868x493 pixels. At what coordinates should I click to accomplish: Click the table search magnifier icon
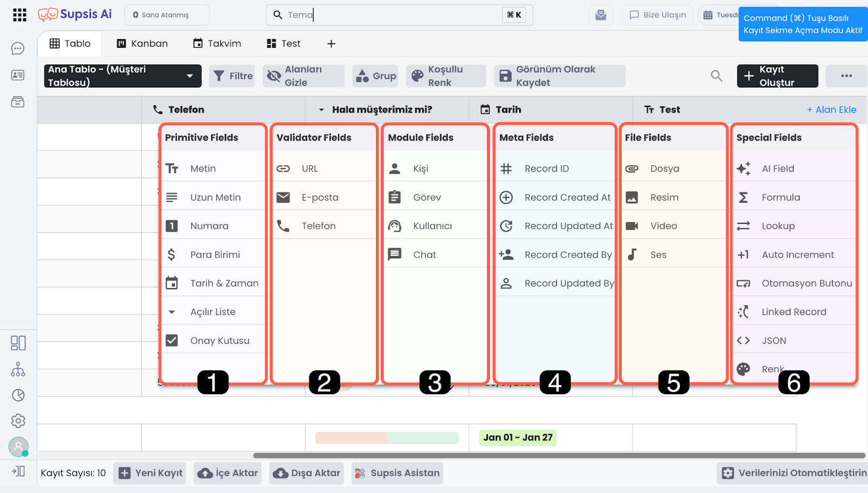coord(717,76)
